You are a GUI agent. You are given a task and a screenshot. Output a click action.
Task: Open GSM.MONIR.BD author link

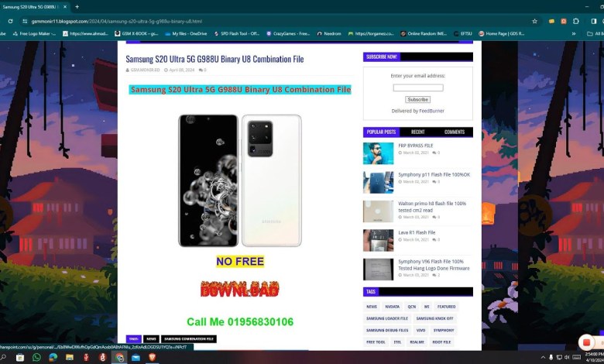click(145, 70)
